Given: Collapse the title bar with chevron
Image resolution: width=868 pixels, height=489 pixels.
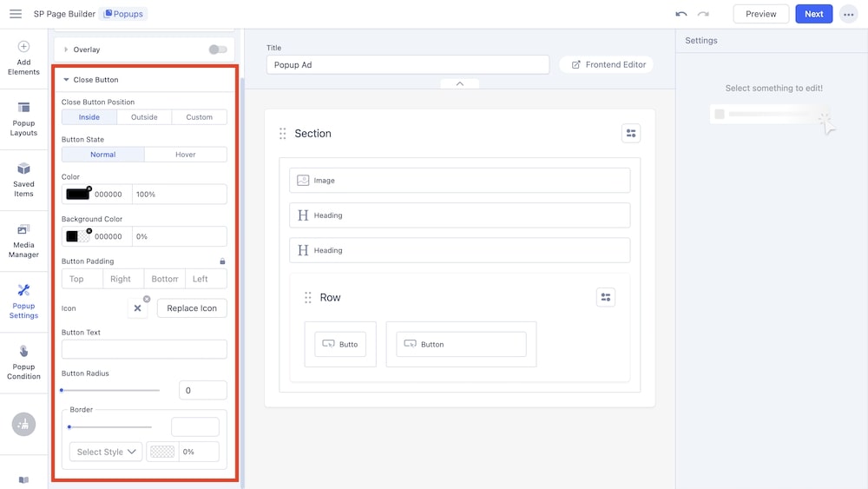Looking at the screenshot, I should 460,83.
